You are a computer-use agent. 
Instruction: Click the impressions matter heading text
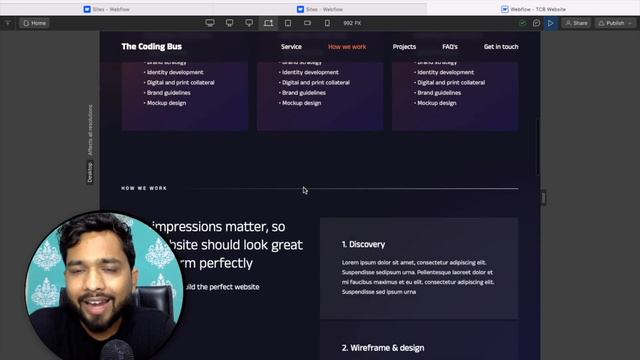tap(227, 244)
